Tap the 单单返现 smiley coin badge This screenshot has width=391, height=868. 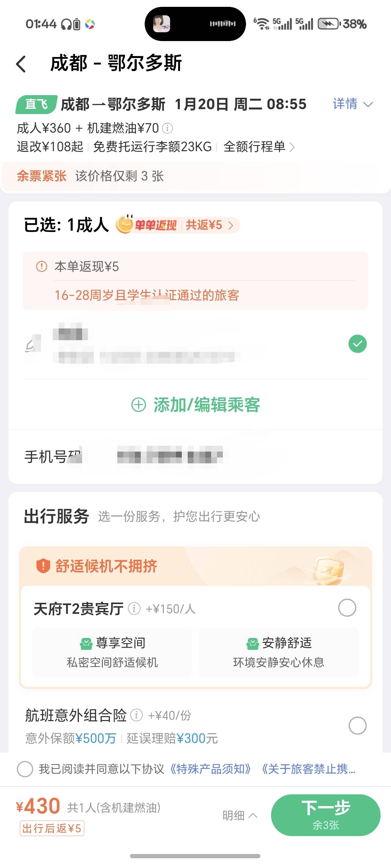point(125,224)
